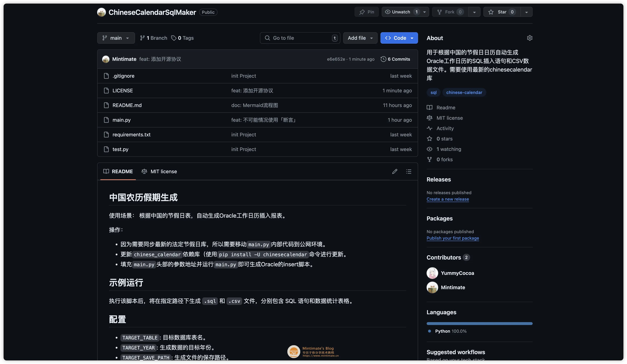Show the README outline list icon
Image resolution: width=627 pixels, height=364 pixels.
click(409, 171)
